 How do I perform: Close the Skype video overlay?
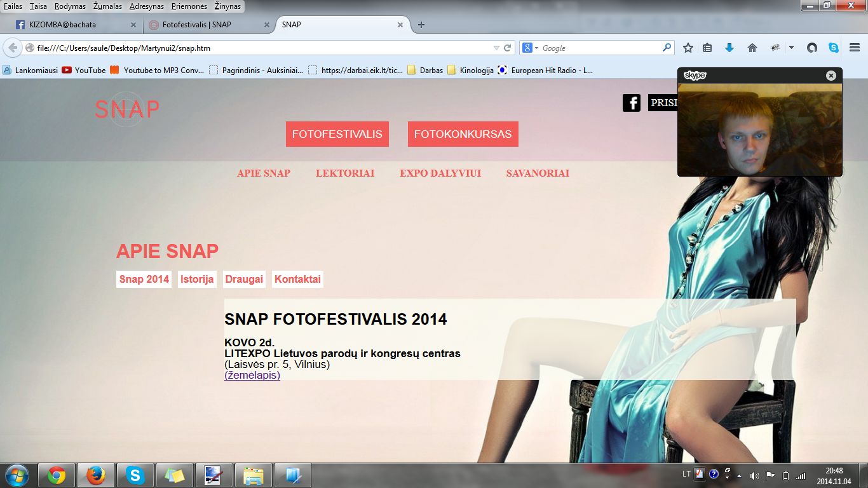point(831,76)
